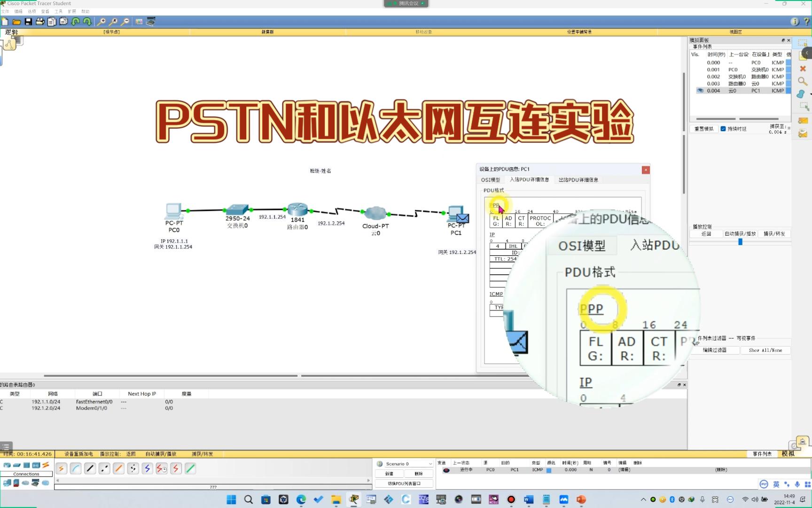The height and width of the screenshot is (508, 812).
Task: Click the 切换PDU列表窗口 button
Action: [x=404, y=484]
